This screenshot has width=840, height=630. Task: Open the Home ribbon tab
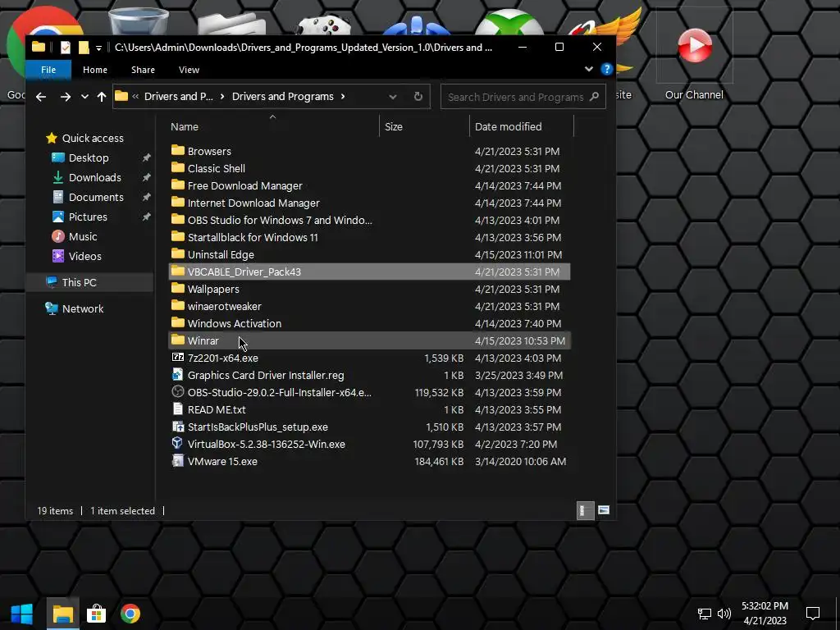(95, 70)
